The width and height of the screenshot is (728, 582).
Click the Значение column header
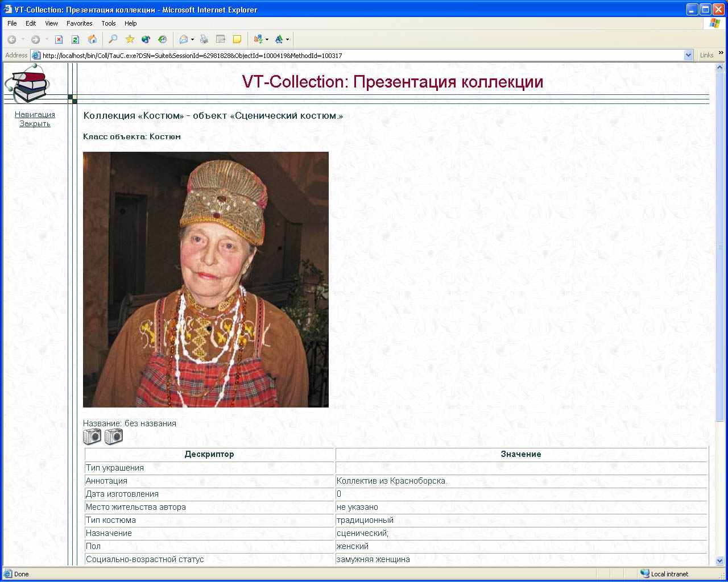[521, 454]
